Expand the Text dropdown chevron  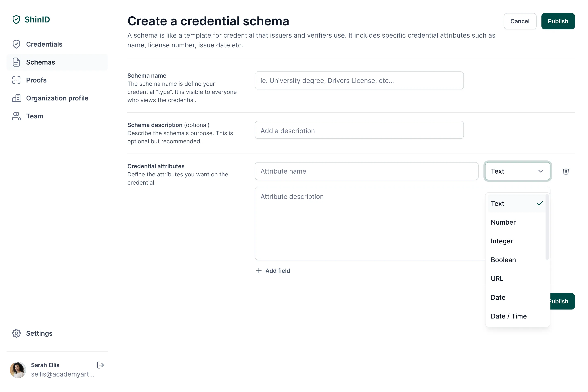pyautogui.click(x=541, y=171)
